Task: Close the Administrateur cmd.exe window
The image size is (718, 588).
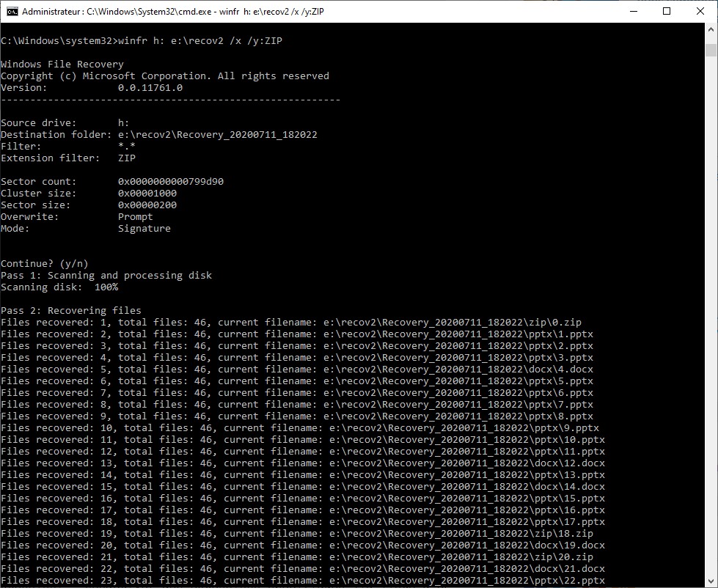Action: pos(700,12)
